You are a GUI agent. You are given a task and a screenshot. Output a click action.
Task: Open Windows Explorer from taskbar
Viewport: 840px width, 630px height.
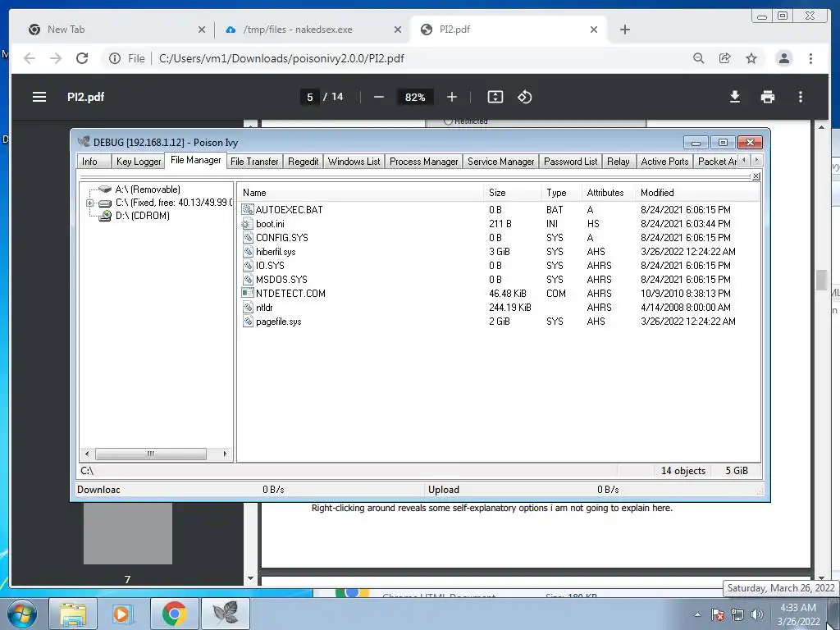[x=73, y=614]
